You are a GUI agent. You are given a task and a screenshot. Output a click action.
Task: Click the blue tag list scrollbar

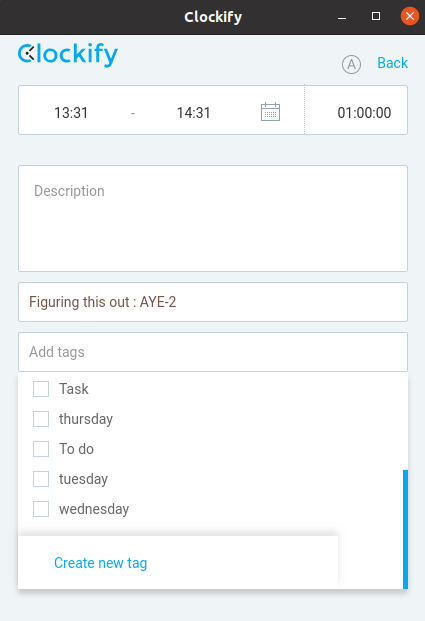[405, 529]
